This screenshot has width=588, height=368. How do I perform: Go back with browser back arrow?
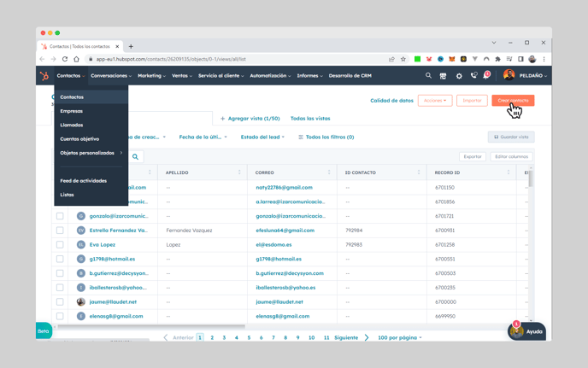tap(42, 59)
